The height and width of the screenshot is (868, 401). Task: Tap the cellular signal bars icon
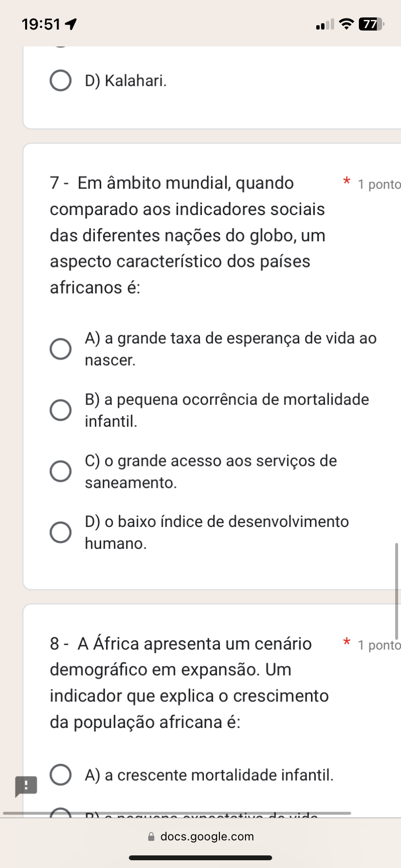324,24
